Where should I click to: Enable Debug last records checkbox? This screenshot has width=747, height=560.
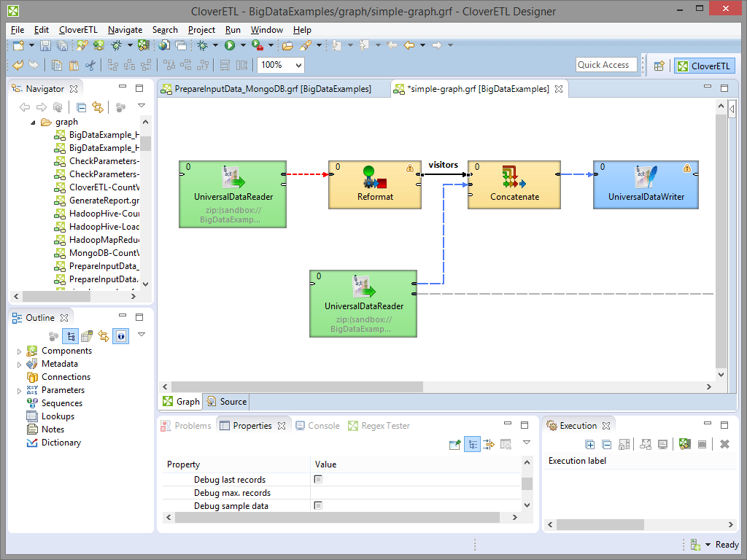tap(318, 480)
